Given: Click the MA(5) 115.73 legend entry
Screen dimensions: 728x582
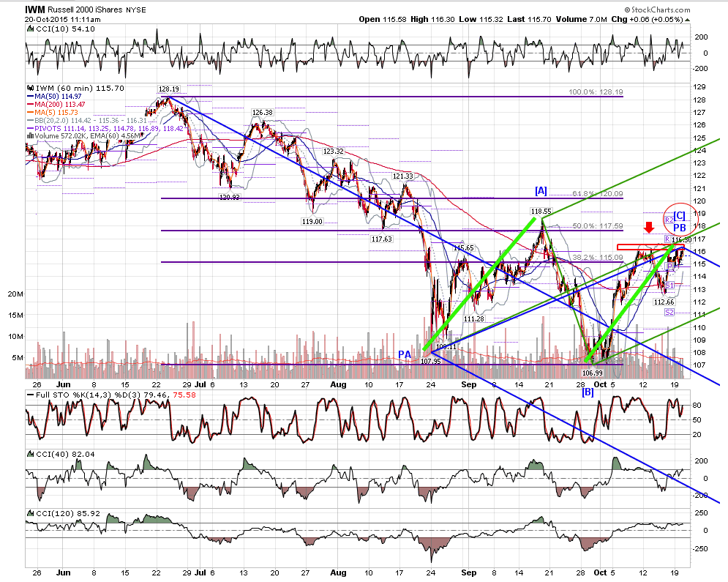Looking at the screenshot, I should (53, 113).
